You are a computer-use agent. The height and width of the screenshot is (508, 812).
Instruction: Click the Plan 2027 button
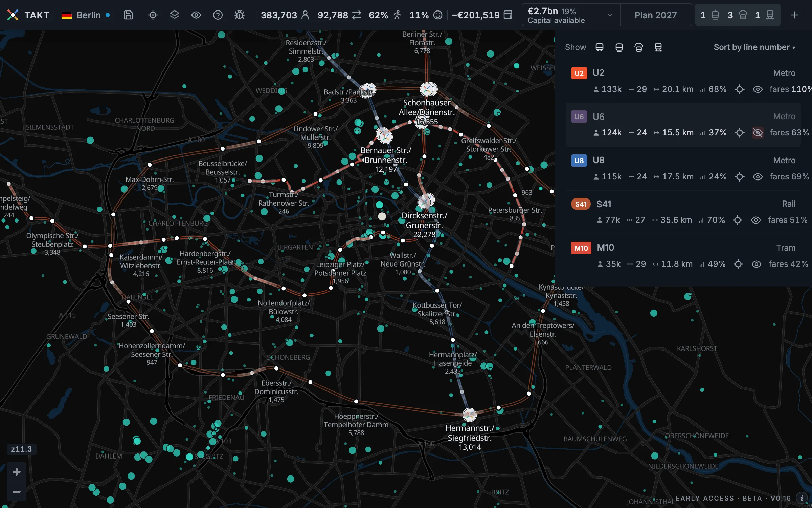tap(656, 15)
